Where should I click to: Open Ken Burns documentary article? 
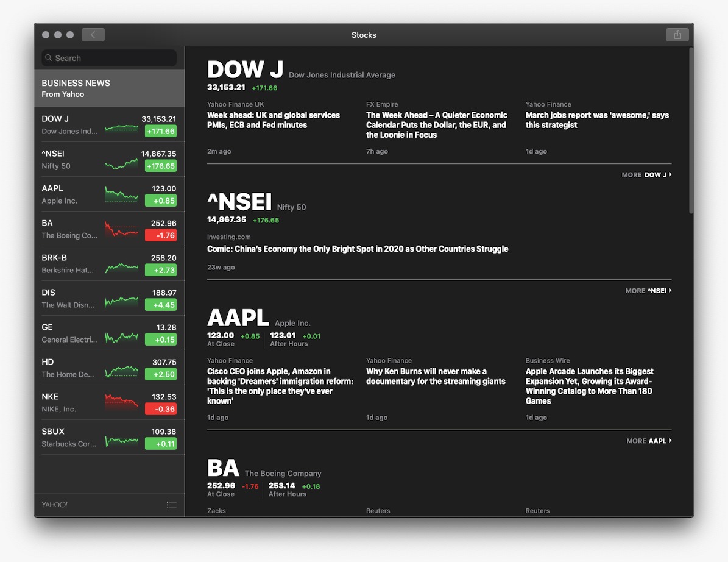[436, 376]
